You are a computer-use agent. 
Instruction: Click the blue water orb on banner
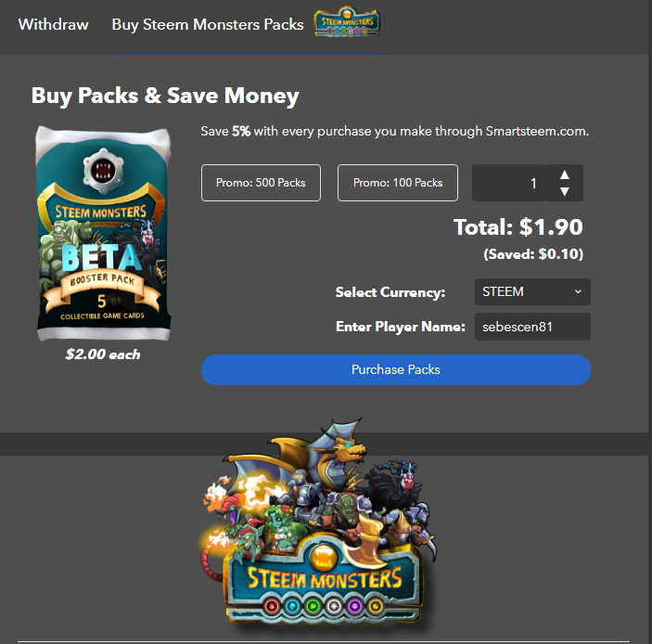292,606
